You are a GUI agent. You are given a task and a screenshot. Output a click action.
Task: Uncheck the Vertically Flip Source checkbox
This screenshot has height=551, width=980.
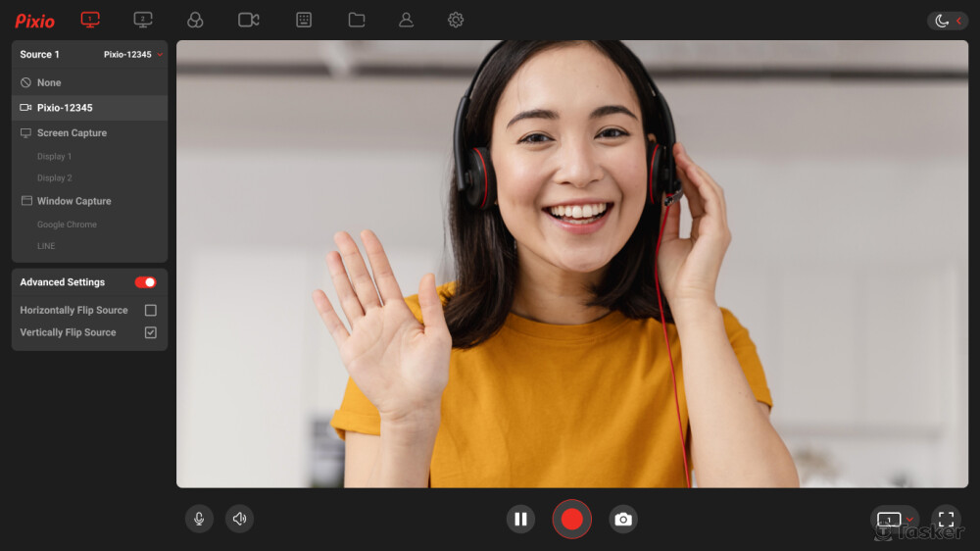[x=151, y=332]
